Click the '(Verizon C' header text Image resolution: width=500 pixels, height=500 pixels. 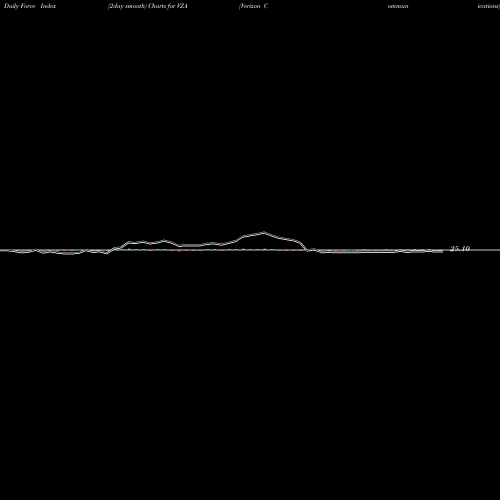(x=253, y=6)
